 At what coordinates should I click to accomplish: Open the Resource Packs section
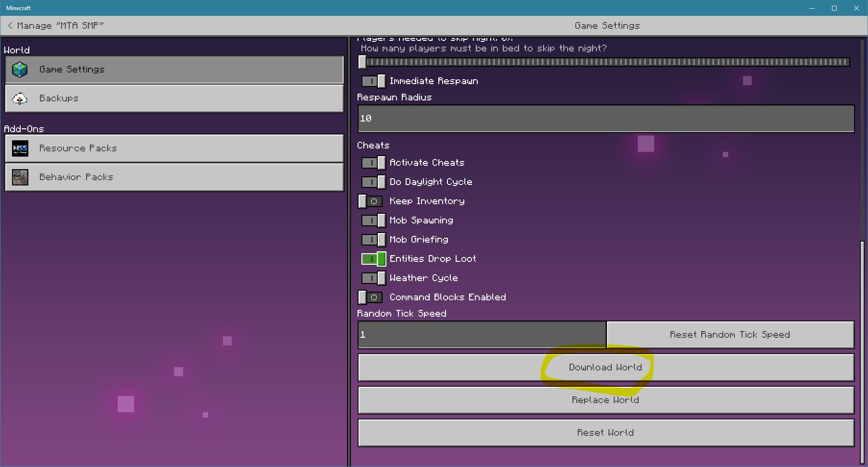[174, 148]
